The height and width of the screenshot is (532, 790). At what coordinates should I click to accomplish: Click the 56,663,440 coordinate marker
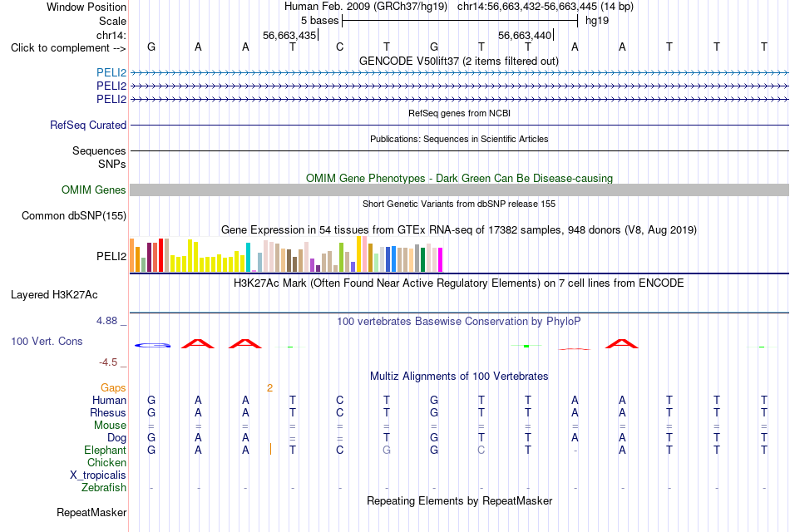(525, 35)
